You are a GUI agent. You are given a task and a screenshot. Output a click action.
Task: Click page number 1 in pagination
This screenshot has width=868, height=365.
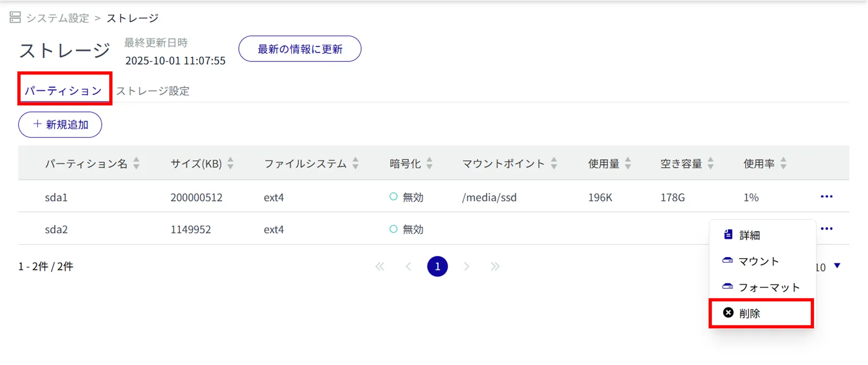[x=437, y=266]
